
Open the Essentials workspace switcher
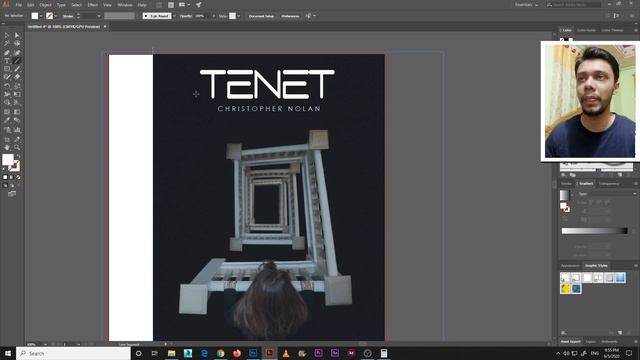526,4
